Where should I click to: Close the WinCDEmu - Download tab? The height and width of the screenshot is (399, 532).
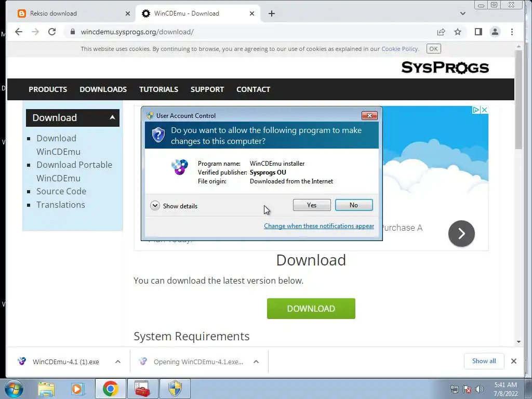252,14
